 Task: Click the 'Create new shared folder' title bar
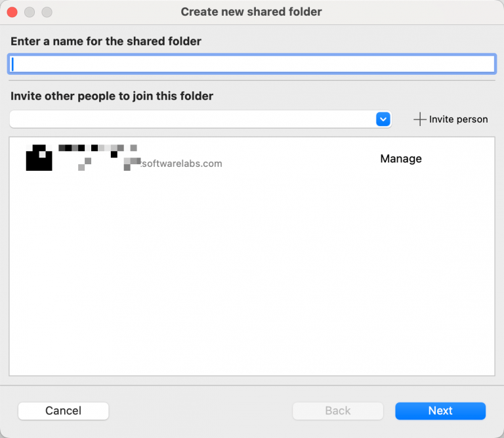pyautogui.click(x=251, y=12)
